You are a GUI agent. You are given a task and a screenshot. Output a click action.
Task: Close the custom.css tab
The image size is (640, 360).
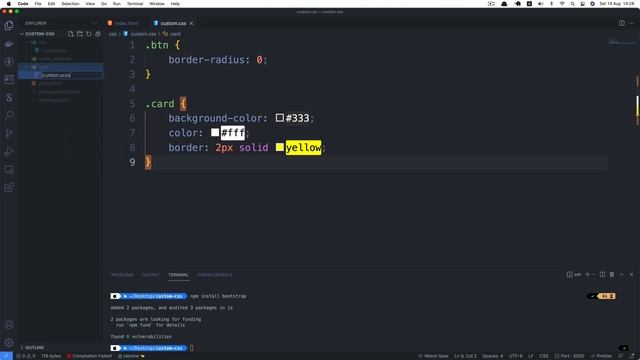(191, 23)
